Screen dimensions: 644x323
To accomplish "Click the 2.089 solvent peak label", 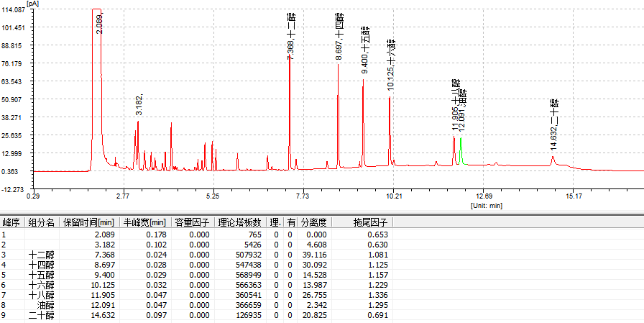I will pyautogui.click(x=99, y=24).
